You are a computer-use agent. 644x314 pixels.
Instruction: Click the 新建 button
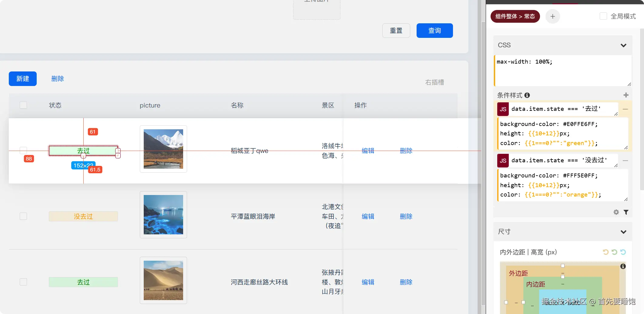(23, 79)
